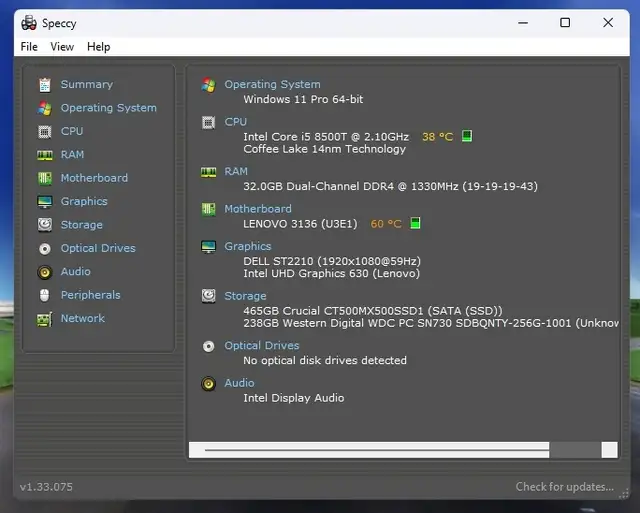Click the 38 °C CPU temperature value
The image size is (640, 513).
(x=438, y=137)
